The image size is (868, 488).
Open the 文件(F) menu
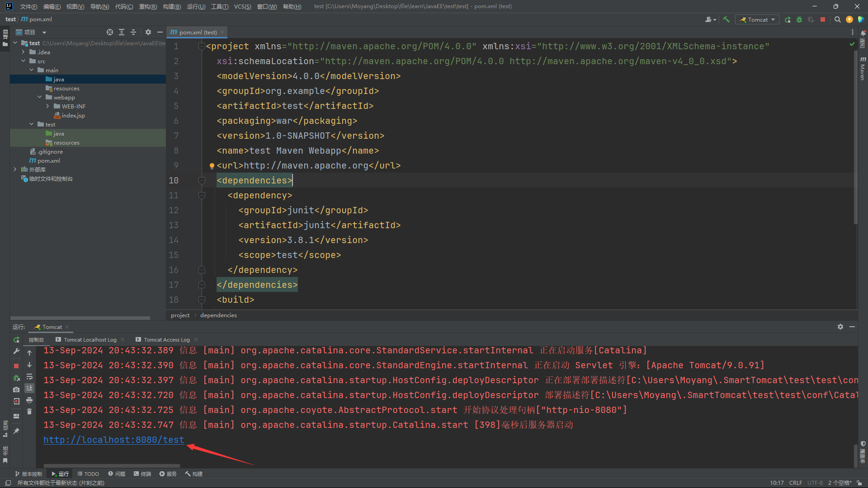pos(28,6)
